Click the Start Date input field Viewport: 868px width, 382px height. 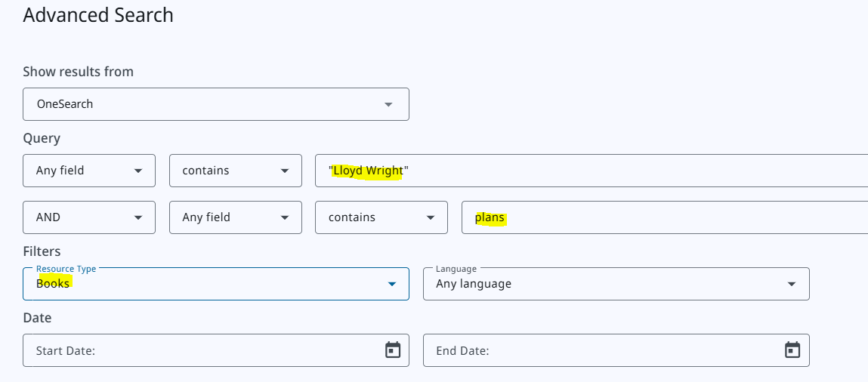216,350
